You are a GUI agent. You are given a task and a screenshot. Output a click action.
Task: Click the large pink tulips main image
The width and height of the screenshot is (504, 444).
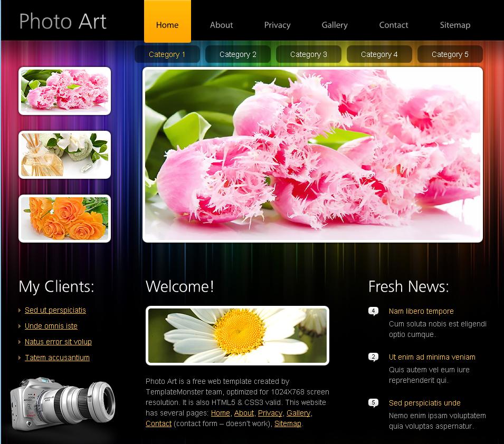click(313, 155)
